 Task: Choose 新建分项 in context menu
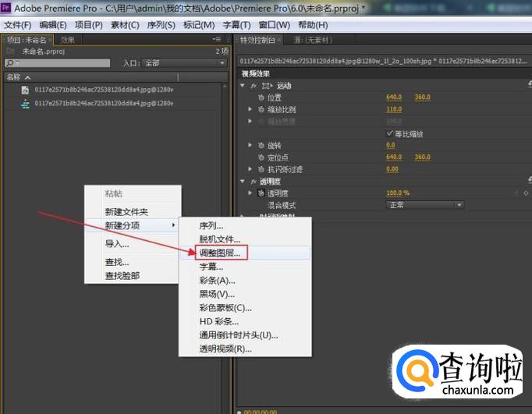point(132,225)
